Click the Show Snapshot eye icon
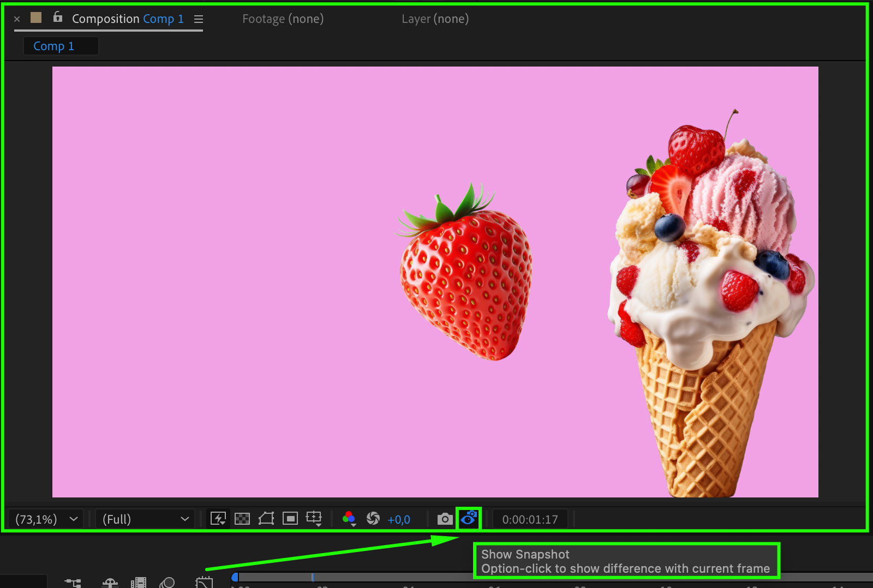The image size is (873, 588). point(469,519)
